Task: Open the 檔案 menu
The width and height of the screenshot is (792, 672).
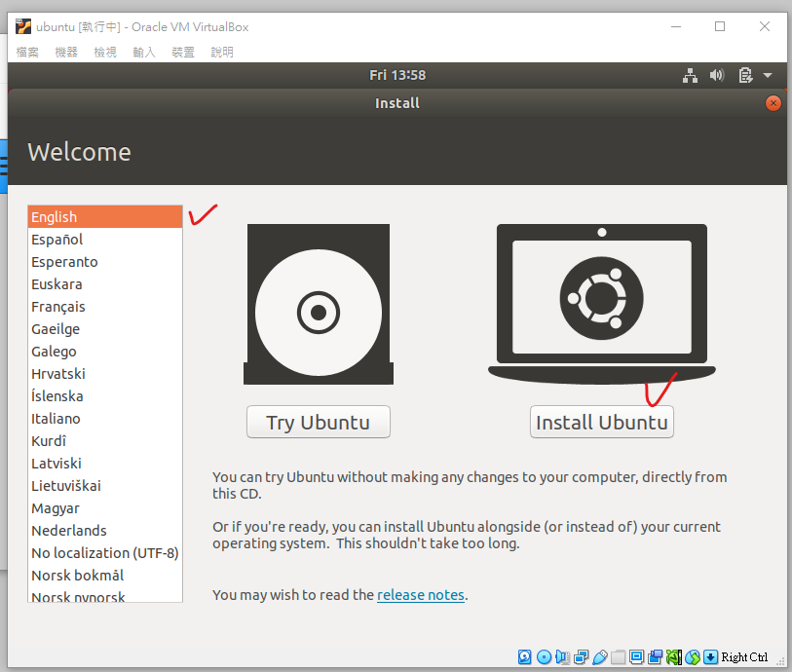Action: click(27, 52)
